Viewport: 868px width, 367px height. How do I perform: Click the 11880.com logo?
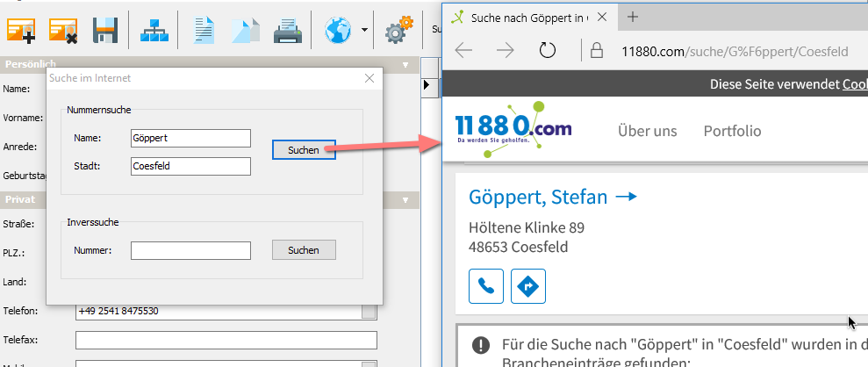513,130
